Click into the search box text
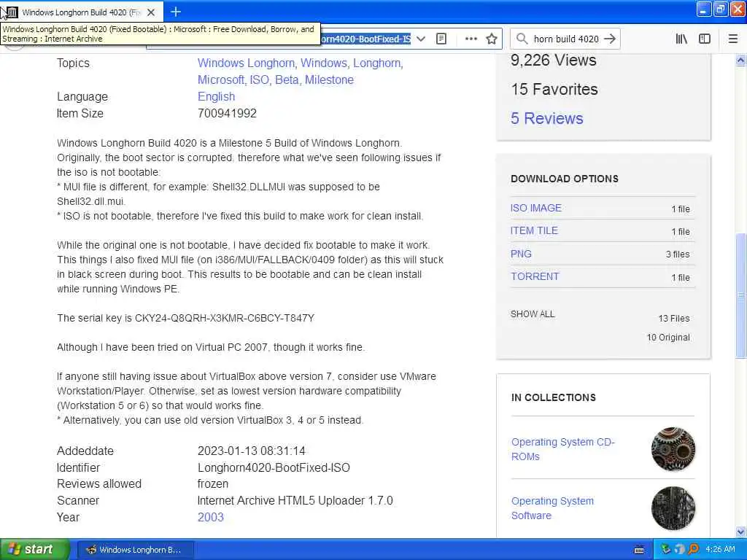The width and height of the screenshot is (747, 560). tap(566, 39)
